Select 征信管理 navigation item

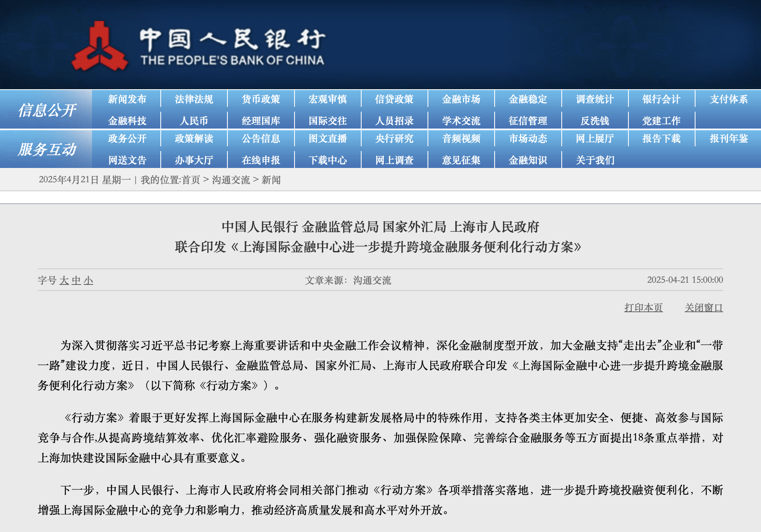(x=528, y=121)
